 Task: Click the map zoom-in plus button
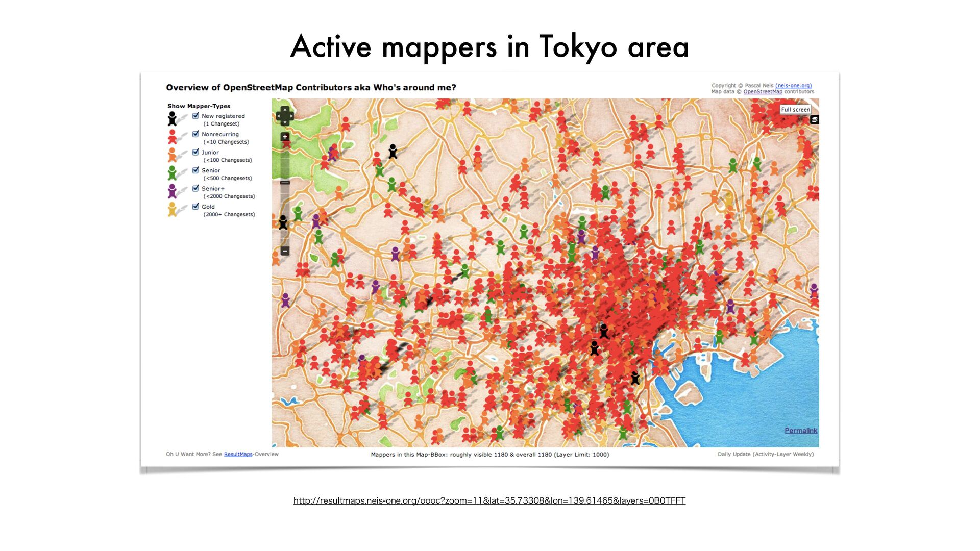(285, 137)
